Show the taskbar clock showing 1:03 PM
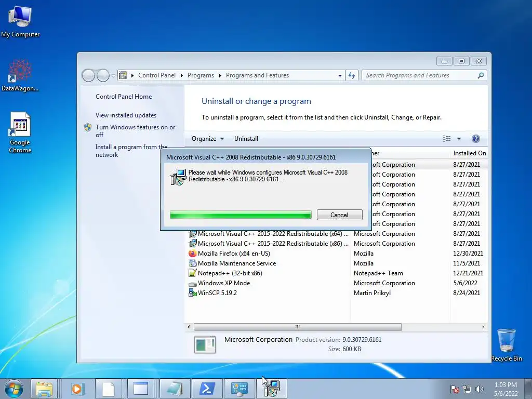This screenshot has width=532, height=399. coord(506,389)
